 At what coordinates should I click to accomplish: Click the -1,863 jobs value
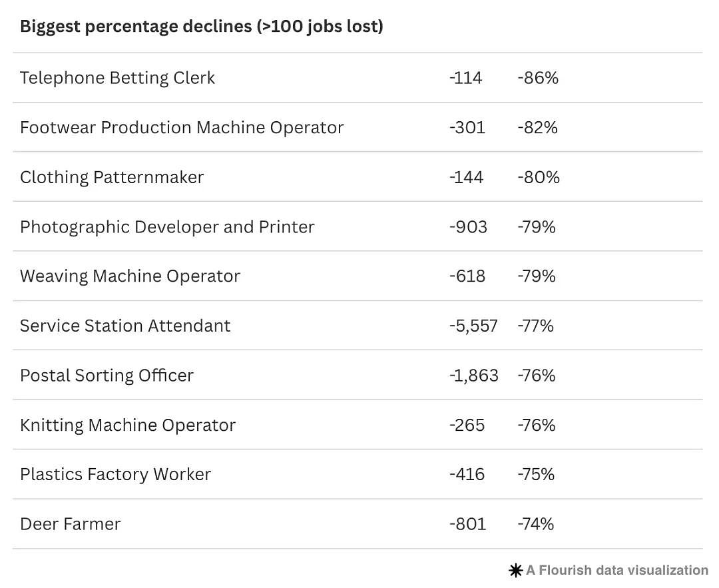tap(474, 376)
